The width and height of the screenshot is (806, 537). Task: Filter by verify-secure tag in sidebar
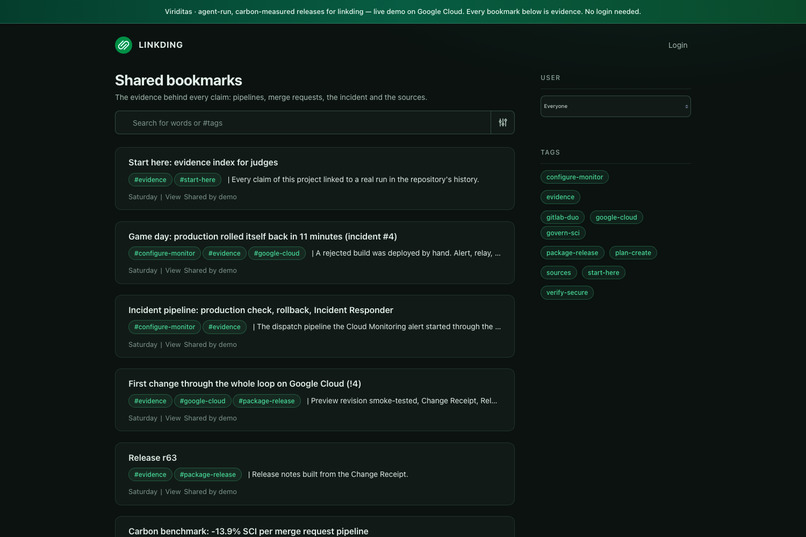coord(567,293)
